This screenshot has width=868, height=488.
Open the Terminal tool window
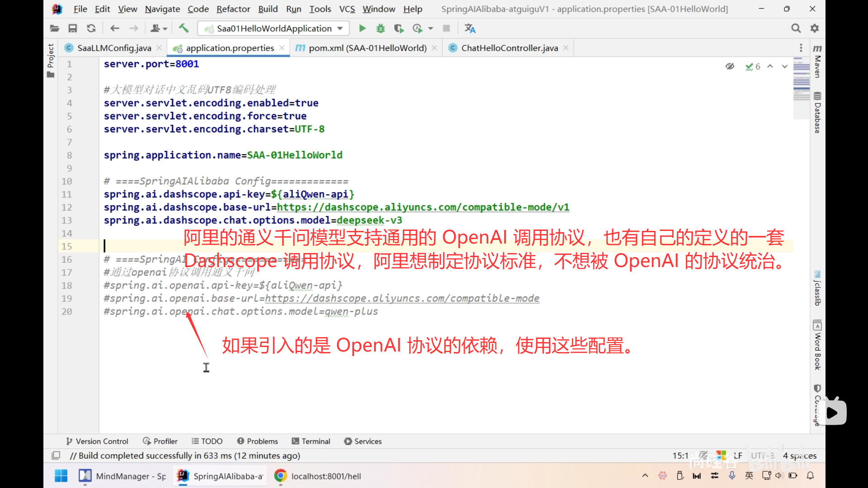point(311,441)
